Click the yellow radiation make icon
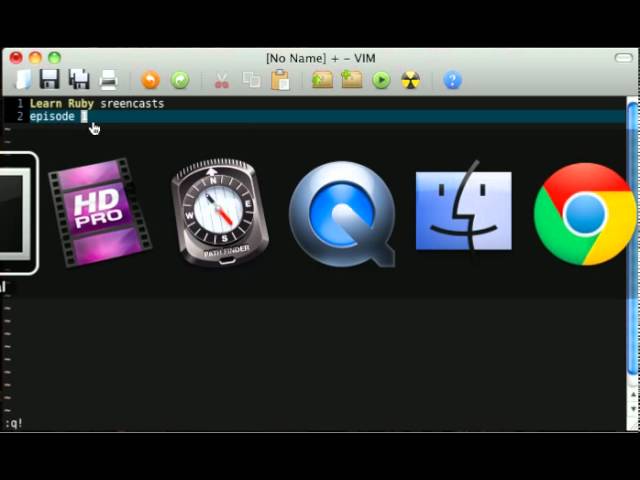This screenshot has width=640, height=480. click(410, 80)
